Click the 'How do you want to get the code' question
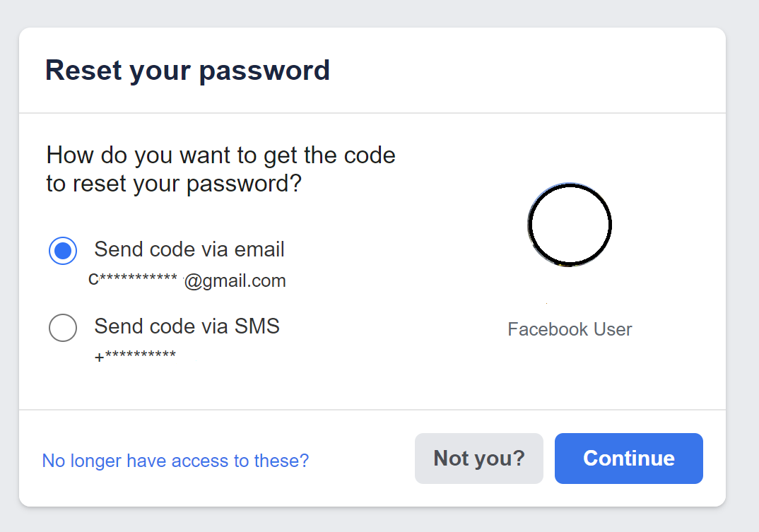This screenshot has height=532, width=759. (x=220, y=155)
